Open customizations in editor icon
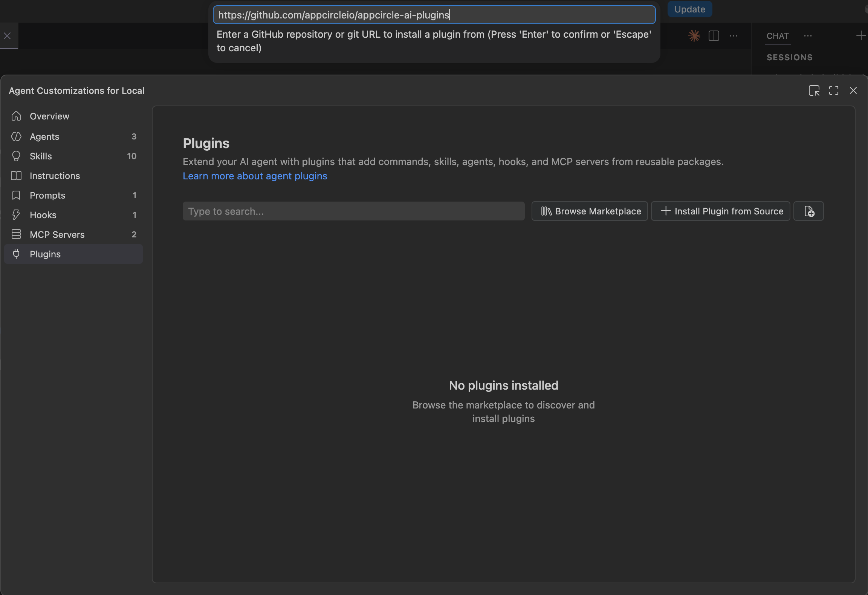The height and width of the screenshot is (595, 868). pyautogui.click(x=814, y=90)
